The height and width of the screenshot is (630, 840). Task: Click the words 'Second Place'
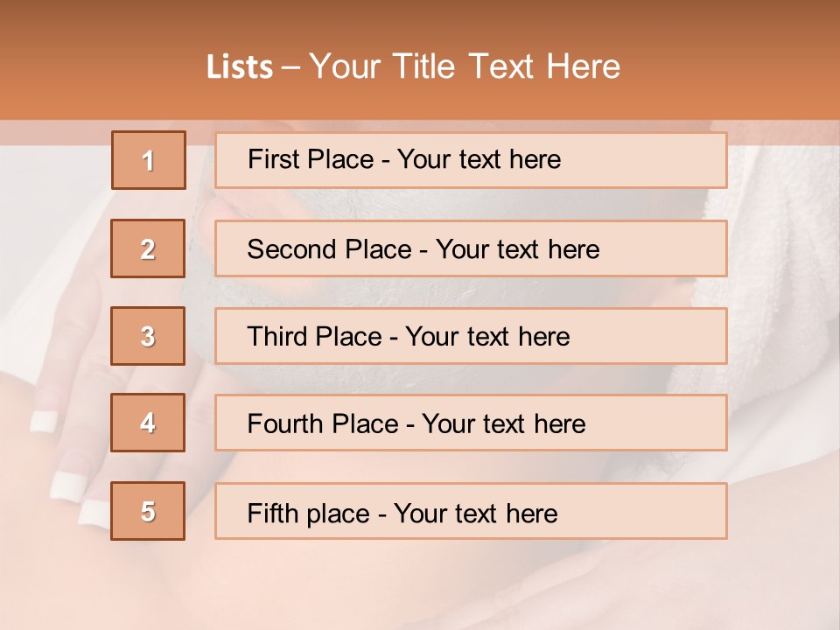coord(329,249)
